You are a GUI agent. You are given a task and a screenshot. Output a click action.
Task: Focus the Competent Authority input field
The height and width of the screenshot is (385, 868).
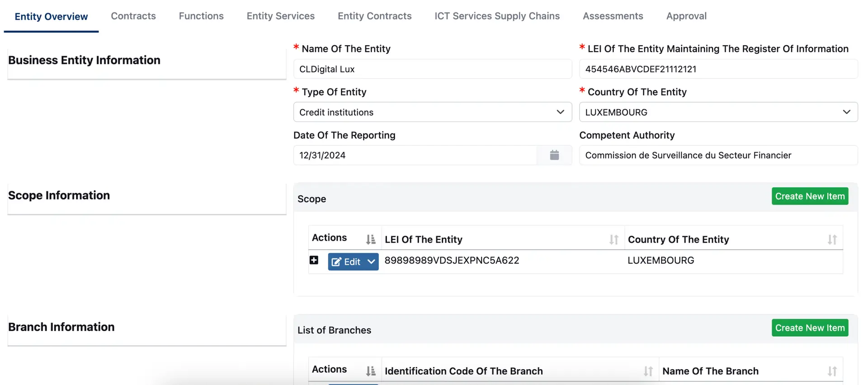(718, 155)
